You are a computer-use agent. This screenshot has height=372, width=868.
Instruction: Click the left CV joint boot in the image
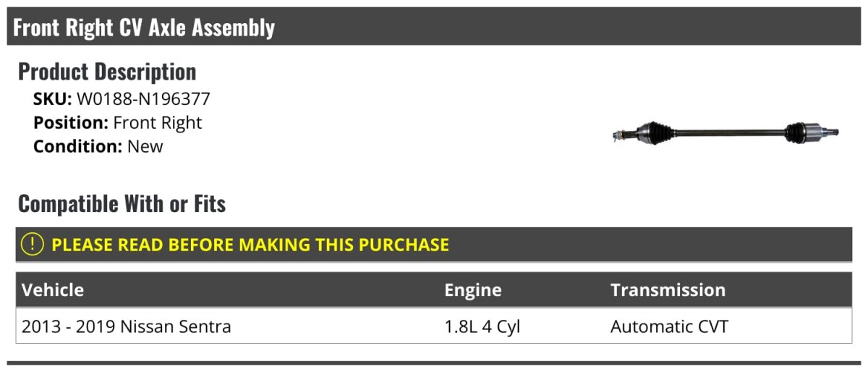[657, 132]
